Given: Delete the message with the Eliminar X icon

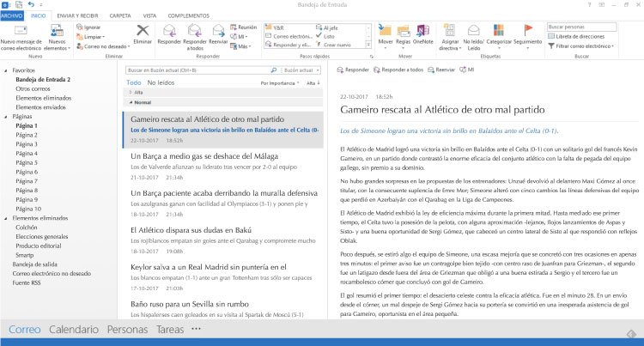Looking at the screenshot, I should click(x=143, y=30).
